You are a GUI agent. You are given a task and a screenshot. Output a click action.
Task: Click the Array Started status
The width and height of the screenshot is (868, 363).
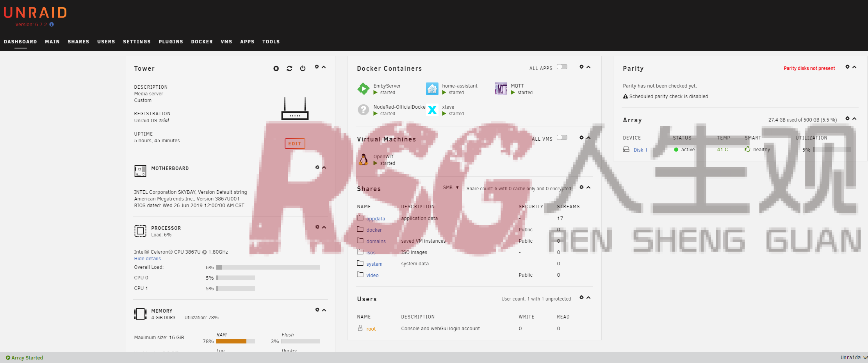click(24, 358)
